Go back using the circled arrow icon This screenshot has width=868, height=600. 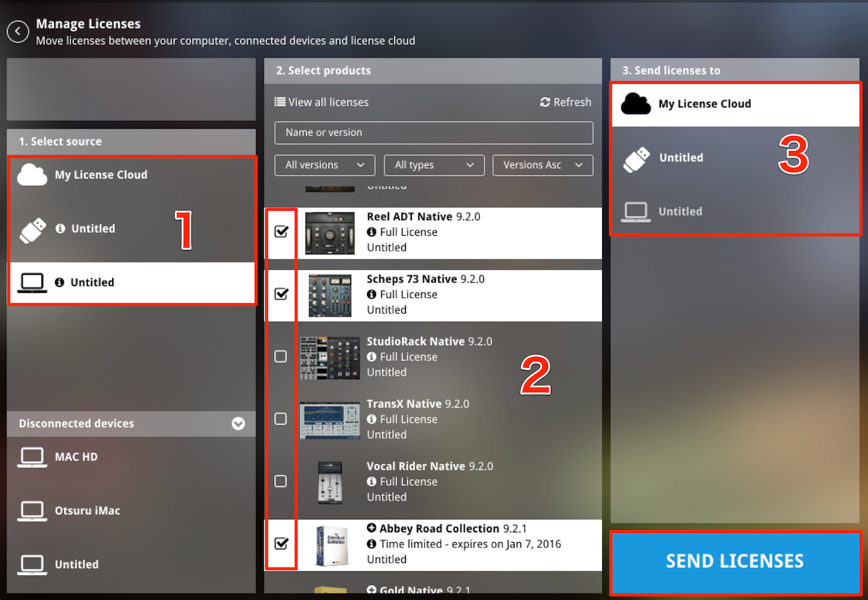tap(18, 31)
